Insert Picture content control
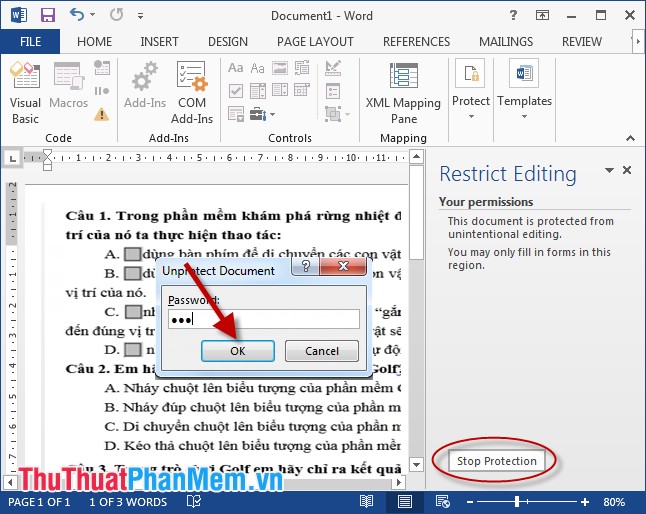646x514 pixels. pyautogui.click(x=280, y=68)
